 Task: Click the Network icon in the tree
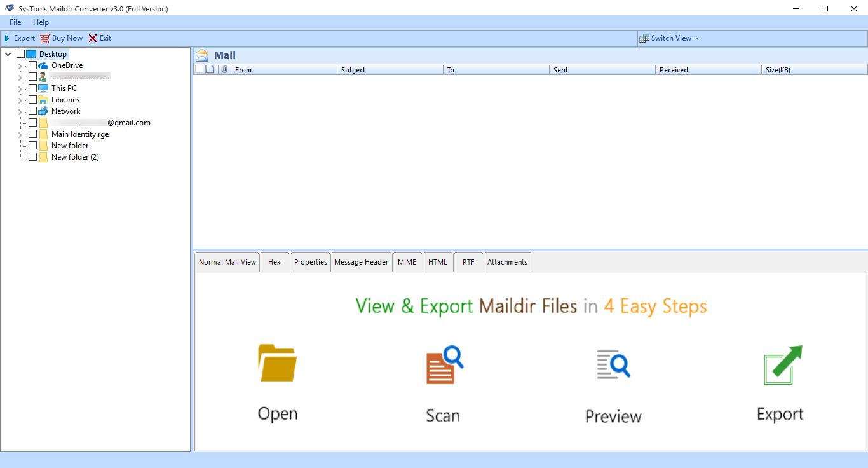click(43, 111)
